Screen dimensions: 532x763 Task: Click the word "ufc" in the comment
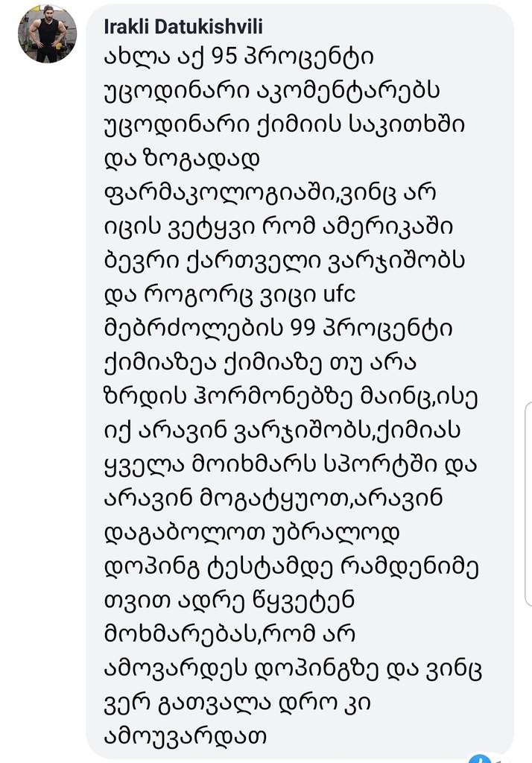(340, 294)
